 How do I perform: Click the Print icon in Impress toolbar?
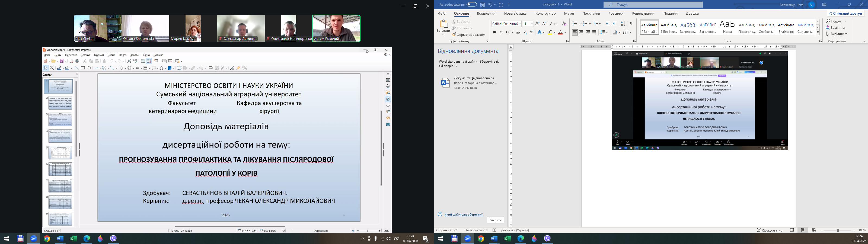pyautogui.click(x=78, y=61)
